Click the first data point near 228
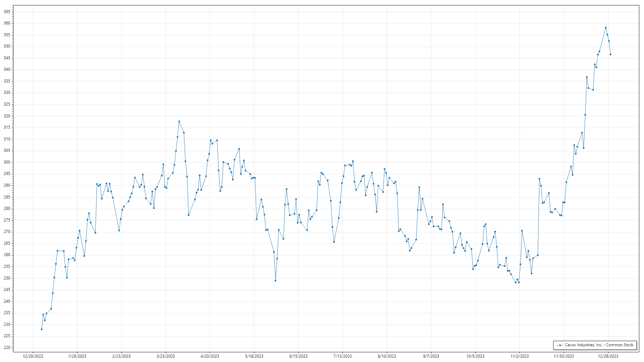The image size is (644, 362). [42, 329]
